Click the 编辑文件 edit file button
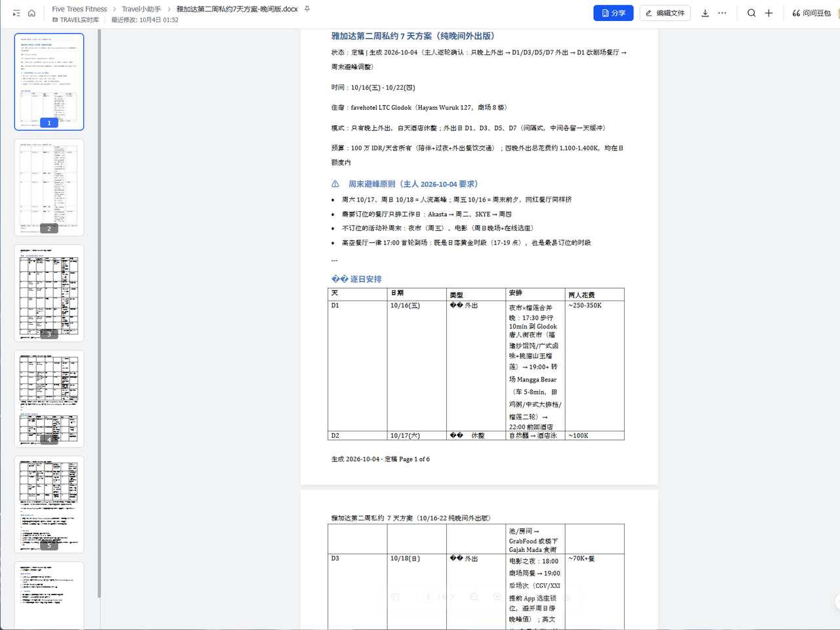840x630 pixels. click(665, 13)
